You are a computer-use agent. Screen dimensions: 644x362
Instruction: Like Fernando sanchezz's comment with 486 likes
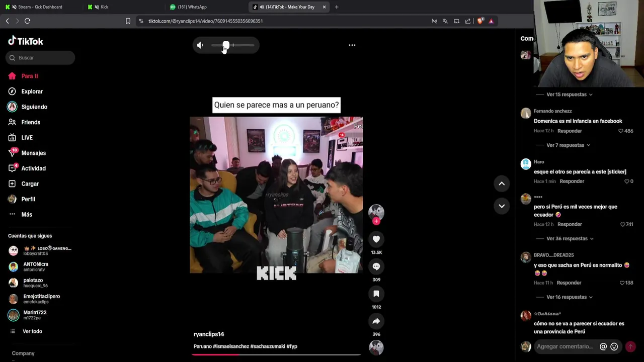(x=621, y=131)
